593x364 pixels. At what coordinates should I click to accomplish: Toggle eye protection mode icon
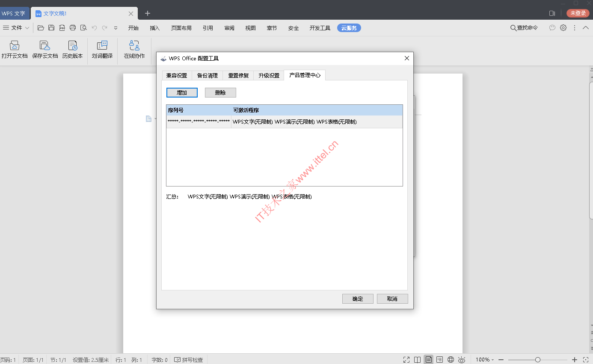[x=462, y=360]
